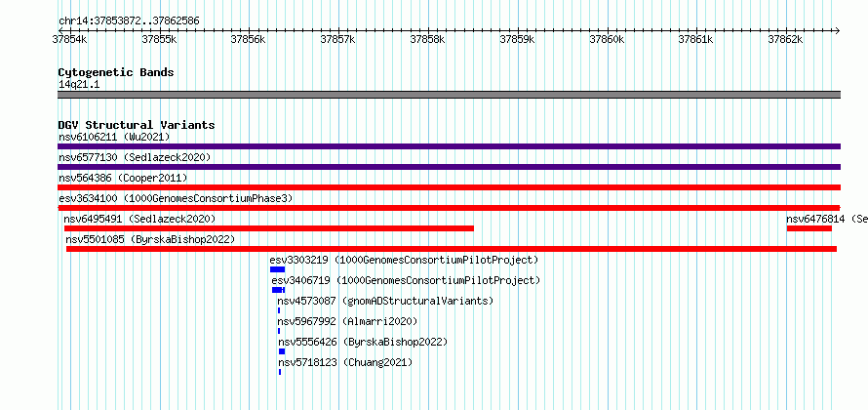Screen dimensions: 868x410
Task: Click the 37862k ruler tick label
Action: click(786, 39)
